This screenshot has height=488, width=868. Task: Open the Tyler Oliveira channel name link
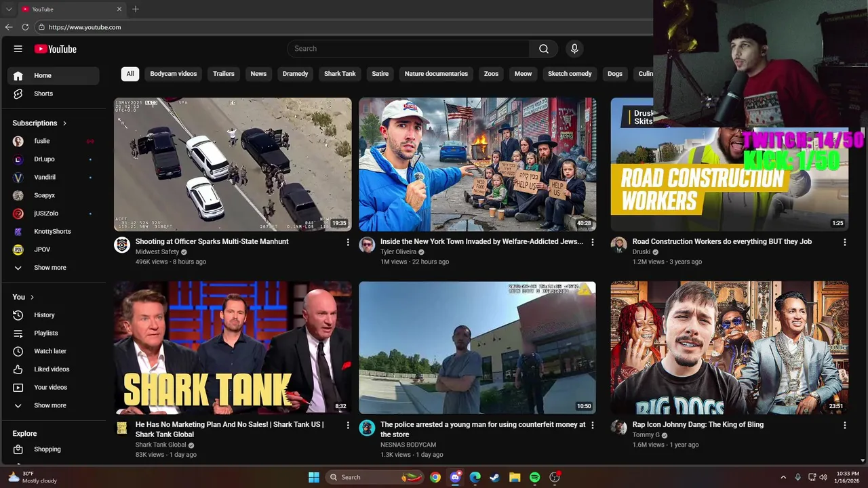(399, 252)
